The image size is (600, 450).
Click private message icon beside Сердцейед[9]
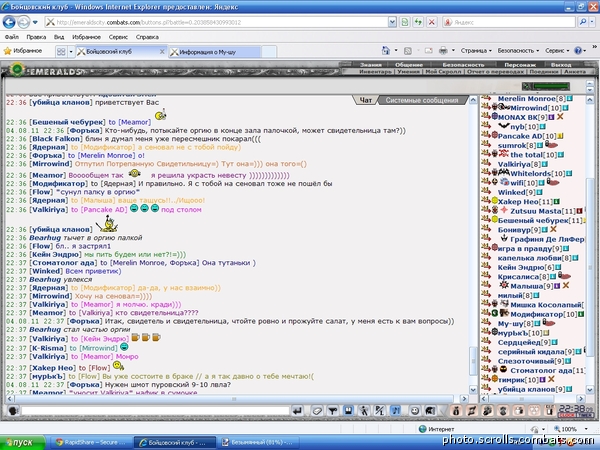point(486,342)
